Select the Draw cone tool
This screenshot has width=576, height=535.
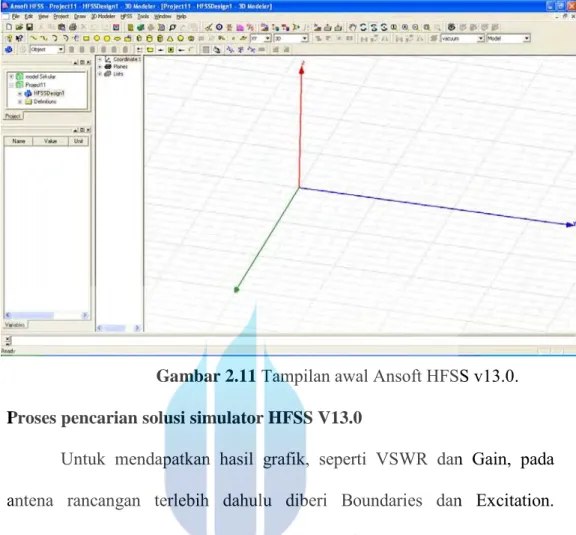point(170,38)
